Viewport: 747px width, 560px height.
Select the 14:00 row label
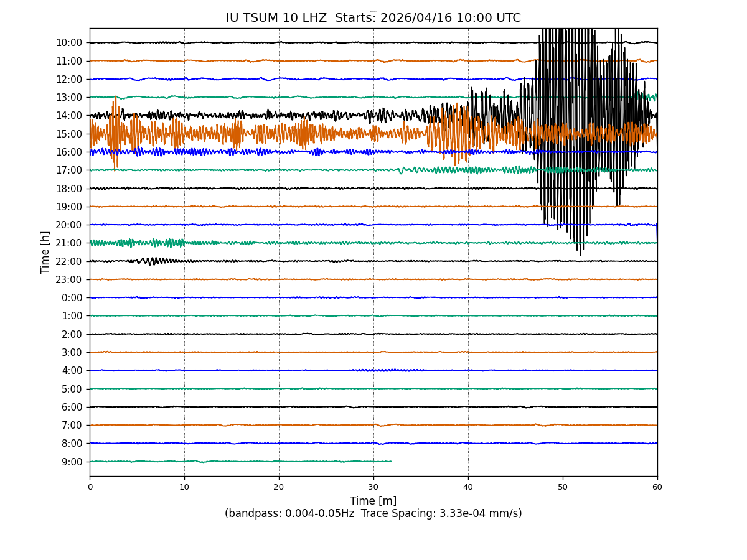(68, 116)
